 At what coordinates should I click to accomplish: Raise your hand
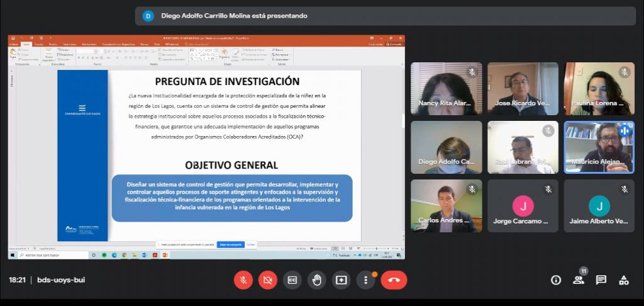pyautogui.click(x=316, y=280)
